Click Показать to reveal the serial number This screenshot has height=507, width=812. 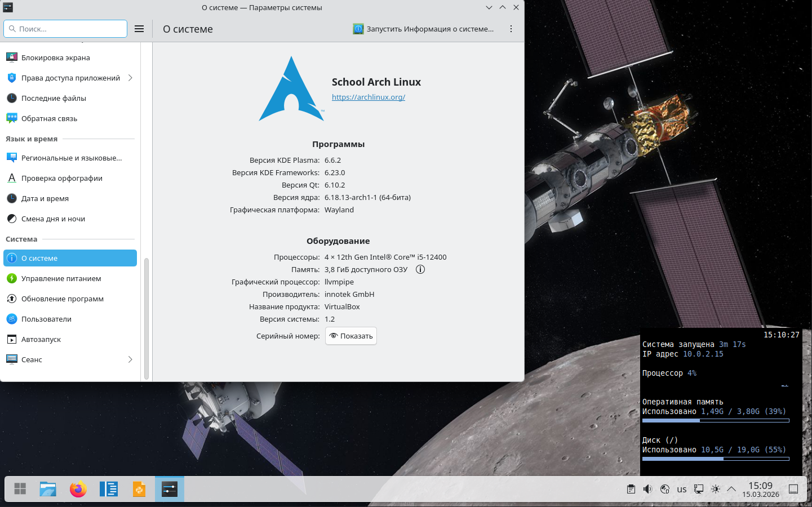click(351, 336)
